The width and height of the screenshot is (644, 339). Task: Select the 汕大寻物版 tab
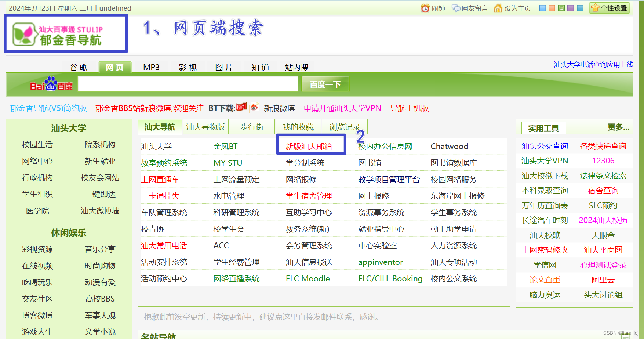tap(205, 127)
